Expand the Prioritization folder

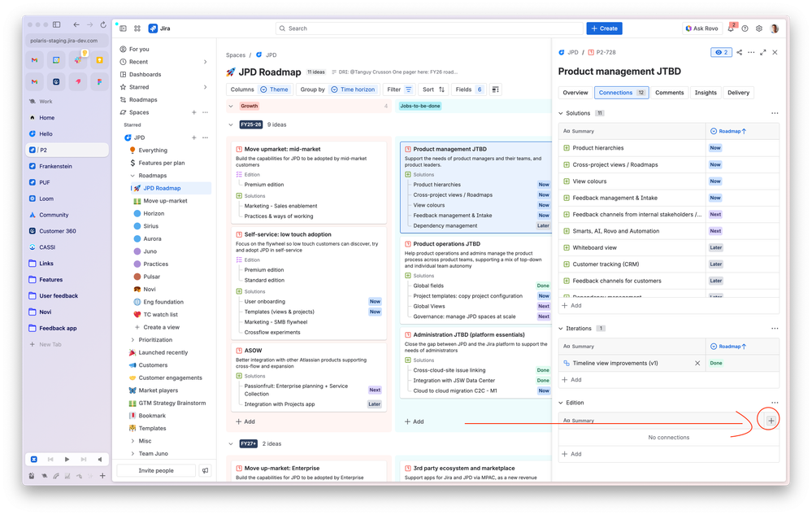click(x=132, y=340)
